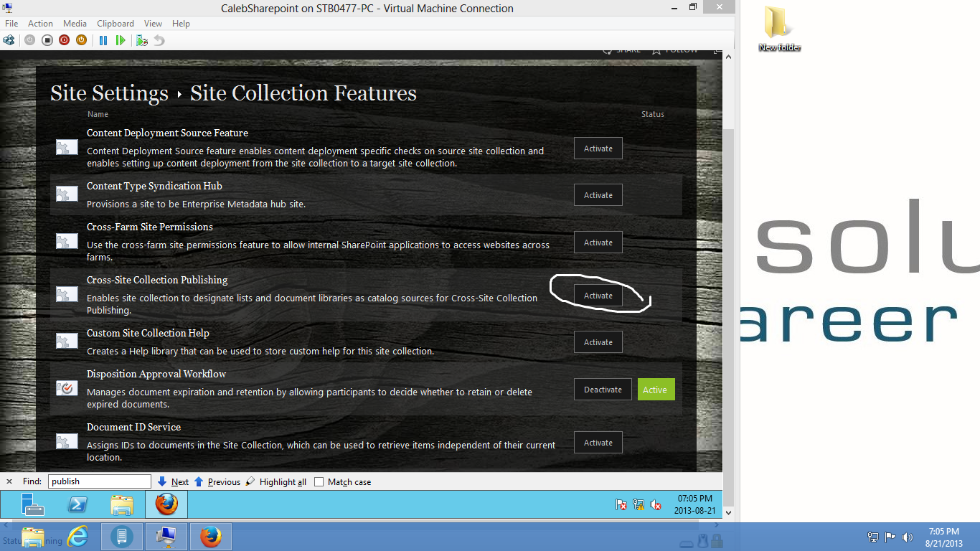Viewport: 980px width, 551px height.
Task: Click the Turn Off (stop) toolbar icon
Action: (x=47, y=40)
